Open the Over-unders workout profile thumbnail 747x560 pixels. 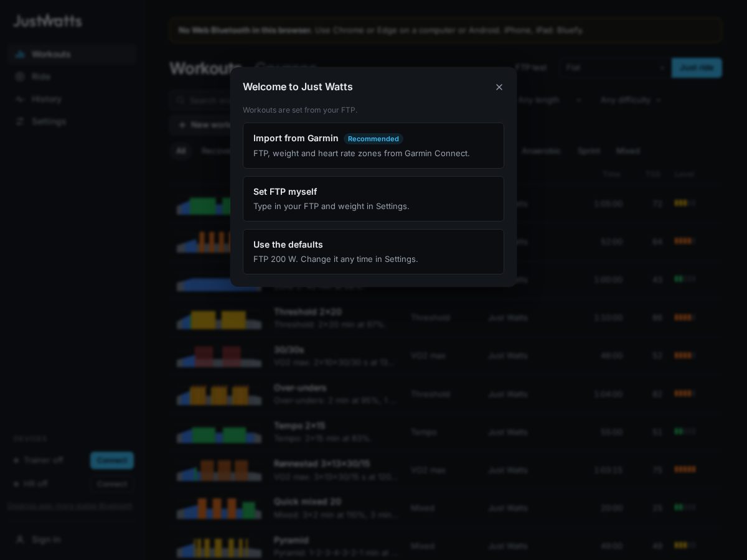tap(219, 394)
